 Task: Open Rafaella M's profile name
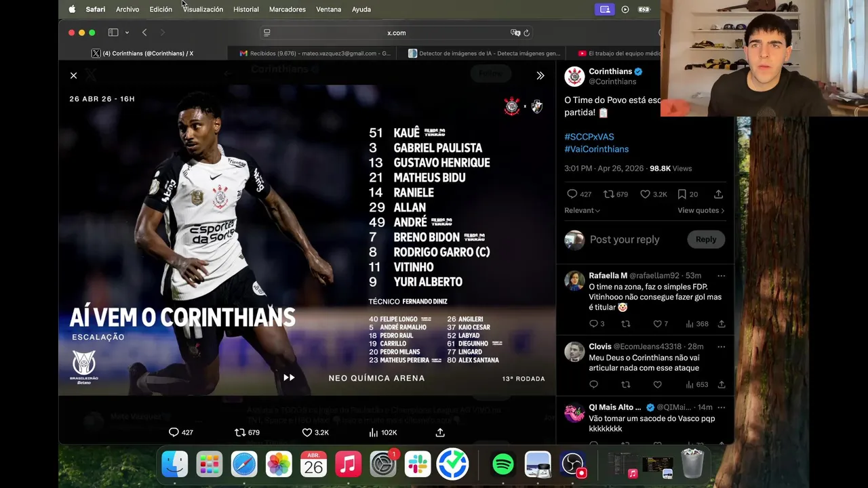[608, 276]
